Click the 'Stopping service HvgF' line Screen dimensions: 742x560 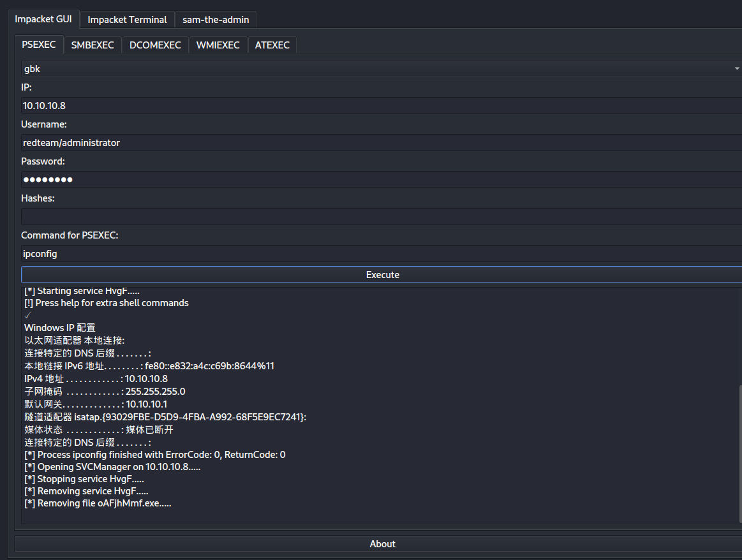84,479
